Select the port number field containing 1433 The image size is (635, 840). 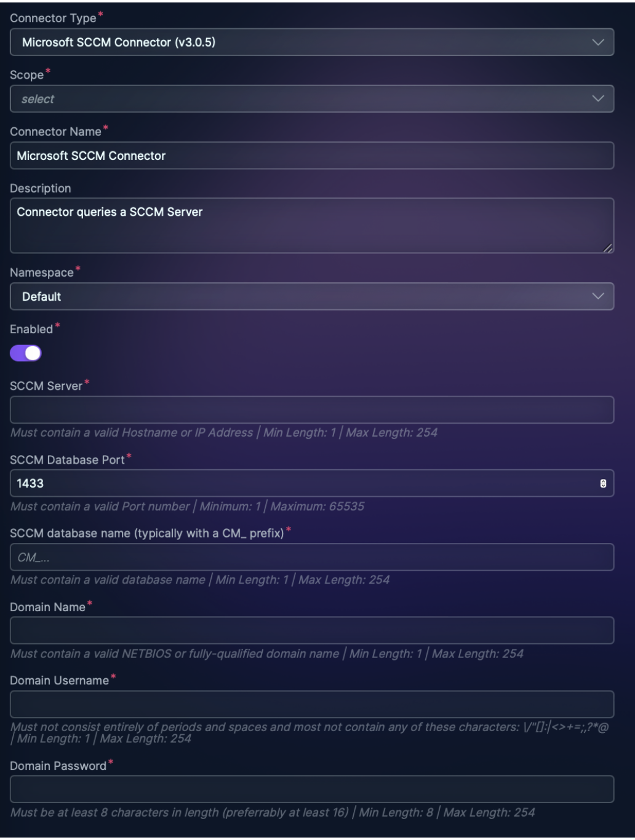pos(302,483)
